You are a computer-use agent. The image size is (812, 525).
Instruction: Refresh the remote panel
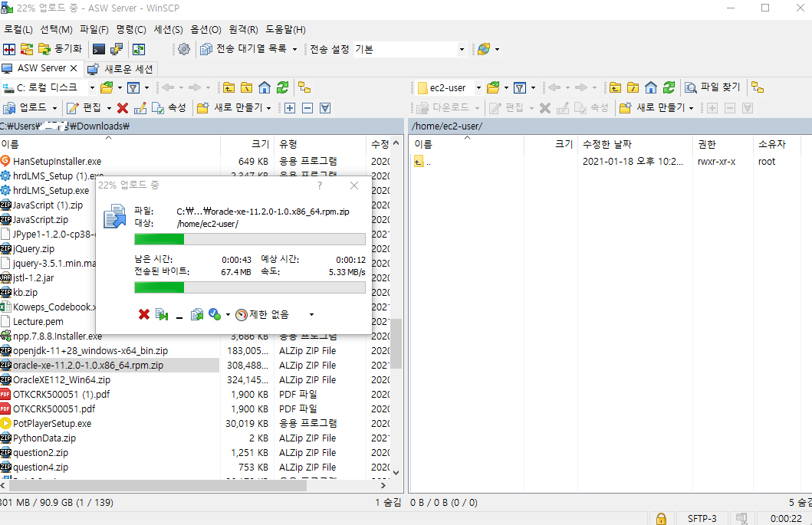tap(669, 87)
